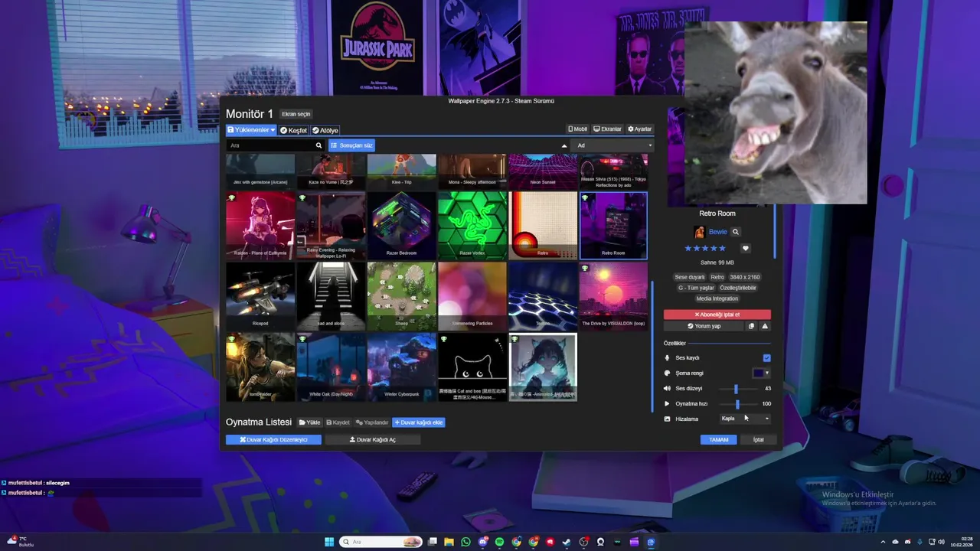Click the İptal button

coord(758,440)
